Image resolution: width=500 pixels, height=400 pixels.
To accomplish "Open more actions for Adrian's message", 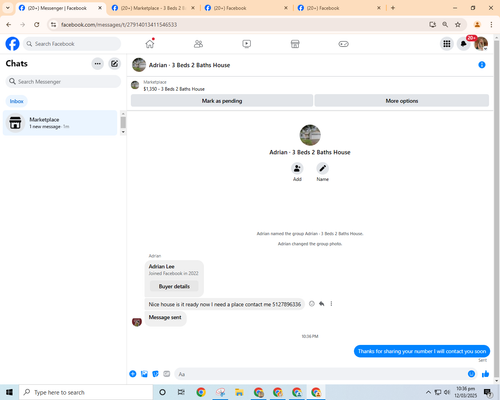I will pyautogui.click(x=331, y=304).
